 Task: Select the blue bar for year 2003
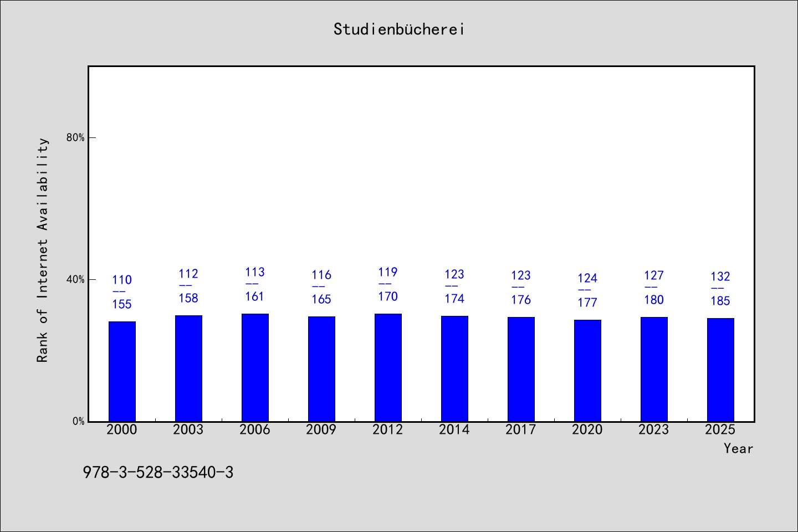click(188, 369)
